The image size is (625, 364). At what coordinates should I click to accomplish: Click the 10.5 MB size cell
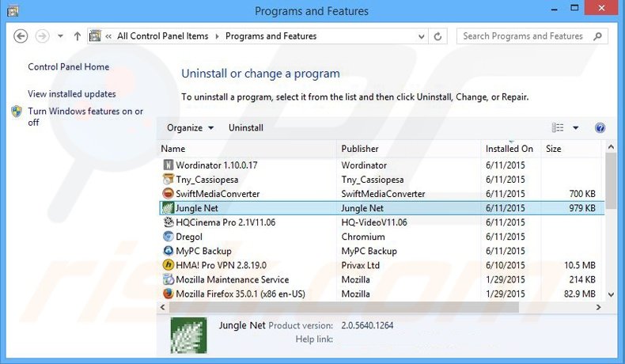[x=580, y=265]
